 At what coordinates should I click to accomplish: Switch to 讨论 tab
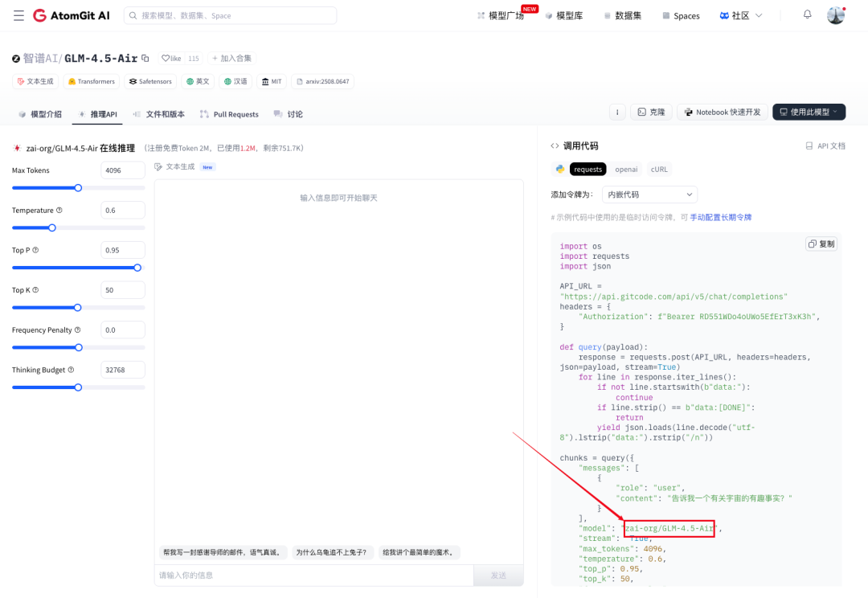point(289,114)
